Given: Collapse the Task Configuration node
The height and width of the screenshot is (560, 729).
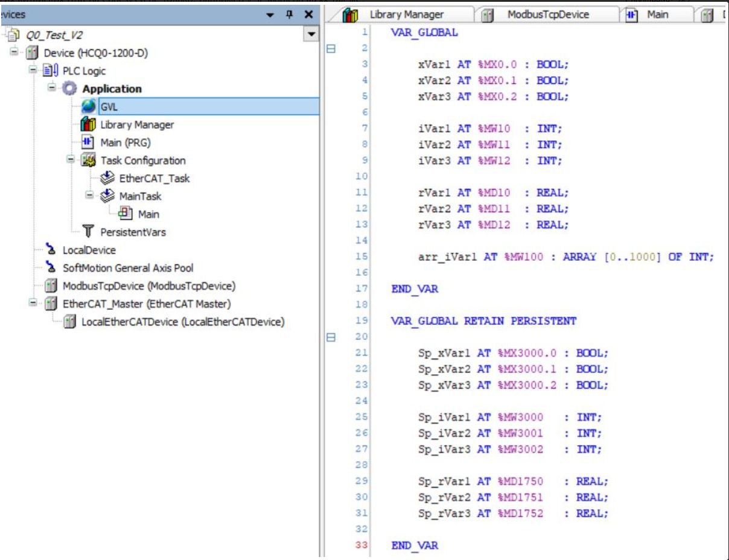Looking at the screenshot, I should tap(71, 160).
